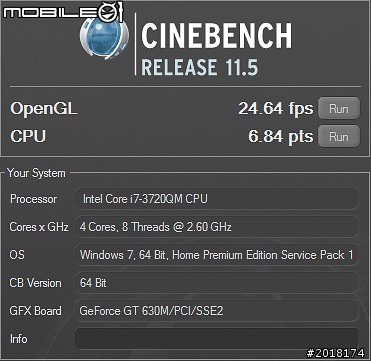Click the RELEASE 11.5 version text
The image size is (371, 361).
[x=200, y=66]
